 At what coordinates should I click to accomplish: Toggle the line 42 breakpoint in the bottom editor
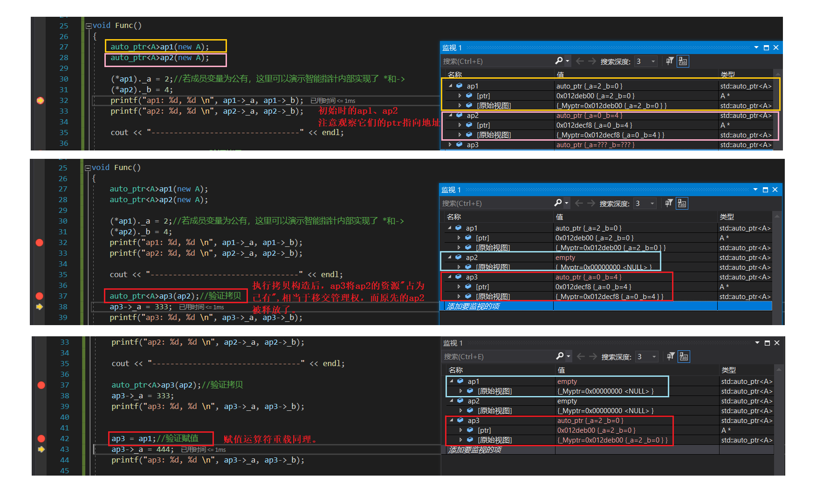(x=41, y=438)
